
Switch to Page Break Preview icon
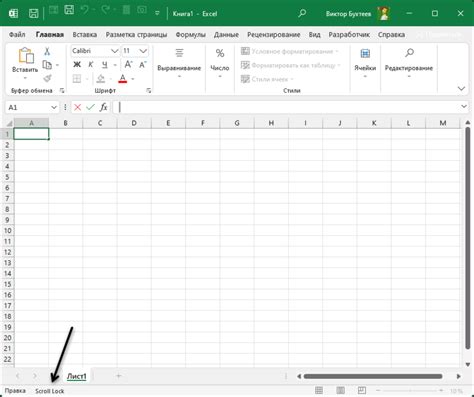(x=362, y=390)
